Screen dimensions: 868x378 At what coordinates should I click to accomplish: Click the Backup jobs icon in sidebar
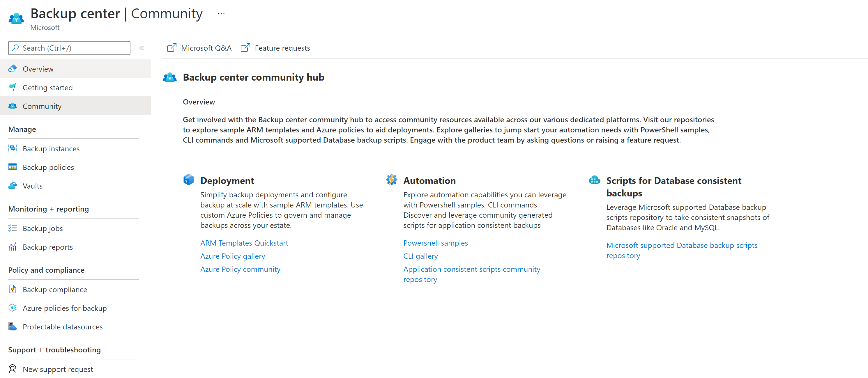[12, 228]
